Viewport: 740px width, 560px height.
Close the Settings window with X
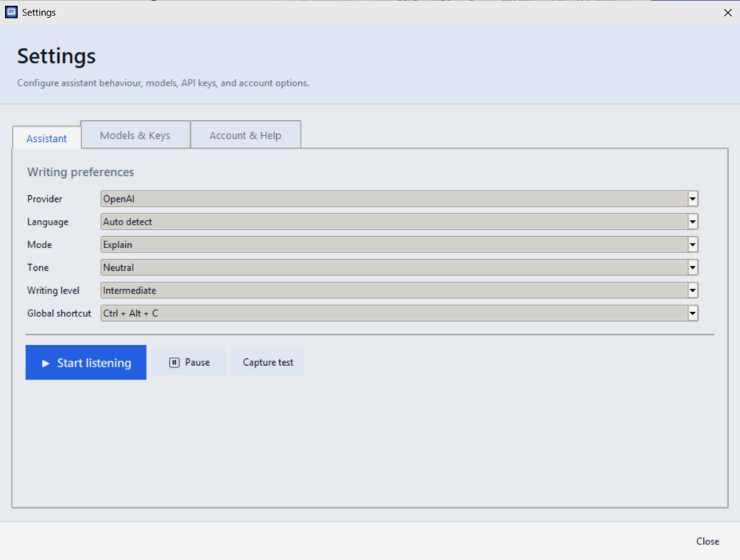(x=727, y=13)
